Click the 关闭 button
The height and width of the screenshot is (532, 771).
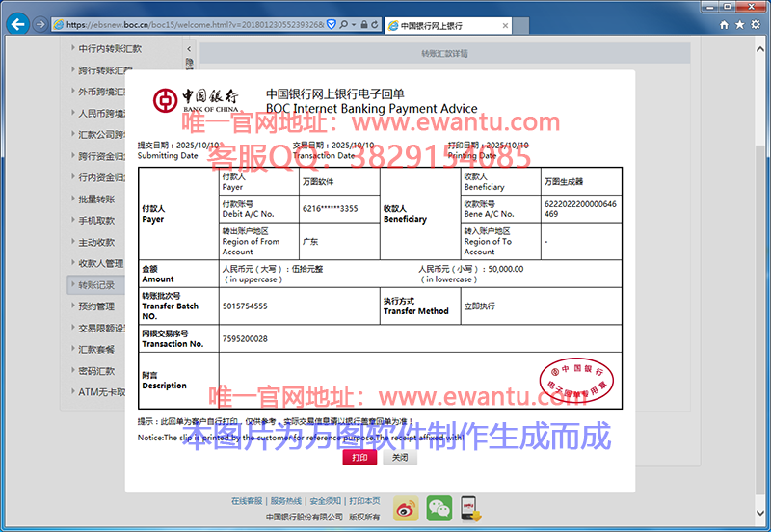coord(400,457)
